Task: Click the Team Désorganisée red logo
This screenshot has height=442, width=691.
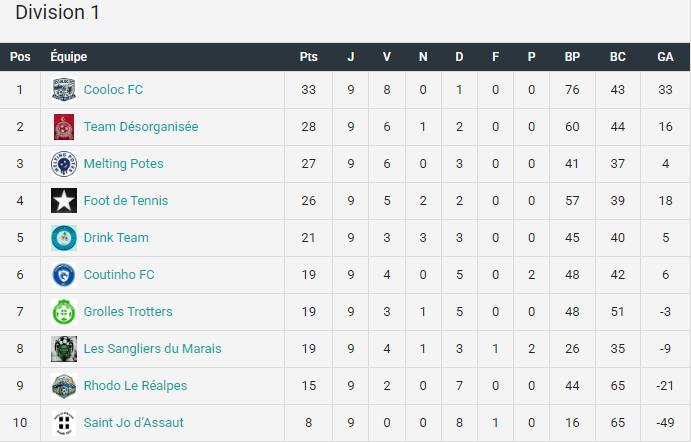Action: click(64, 127)
